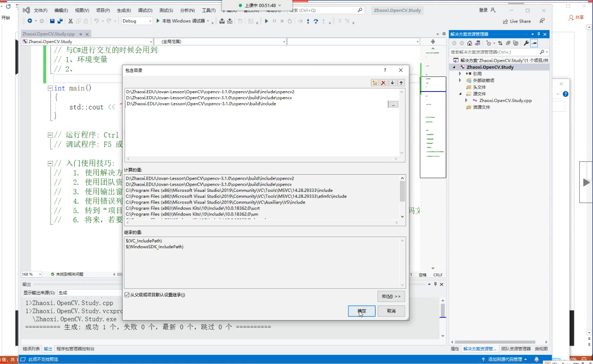Image resolution: width=593 pixels, height=364 pixels.
Task: Collapse the 源文件 folder node
Action: click(x=460, y=94)
